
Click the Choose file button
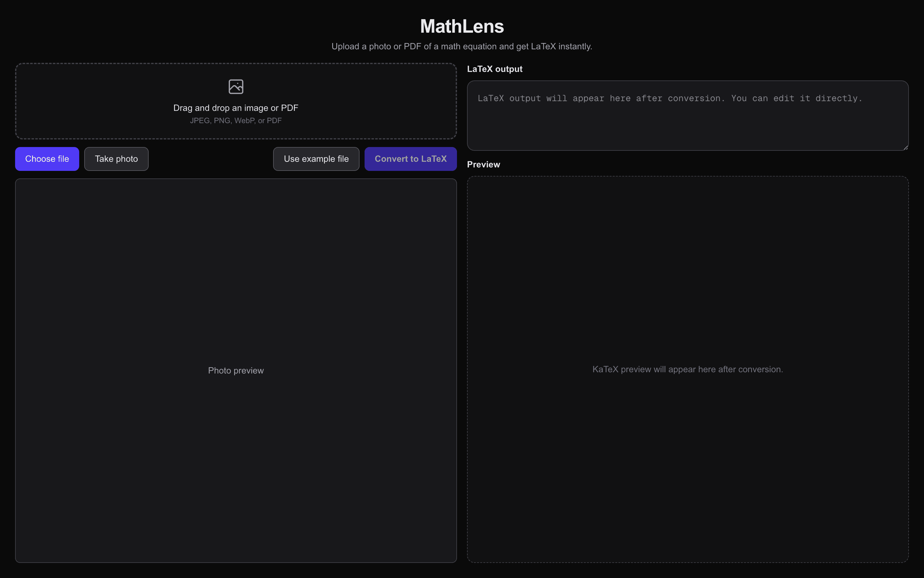click(47, 159)
